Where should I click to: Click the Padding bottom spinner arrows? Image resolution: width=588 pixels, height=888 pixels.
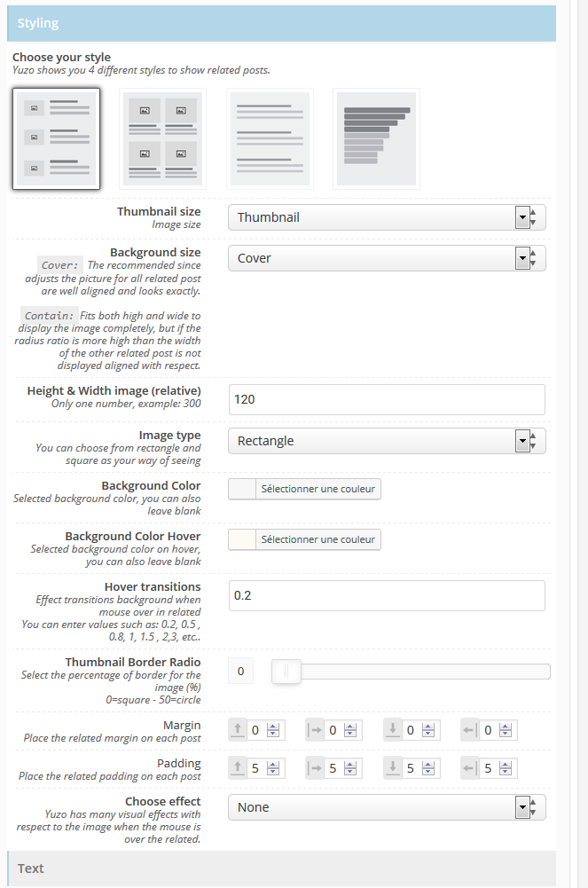click(428, 768)
